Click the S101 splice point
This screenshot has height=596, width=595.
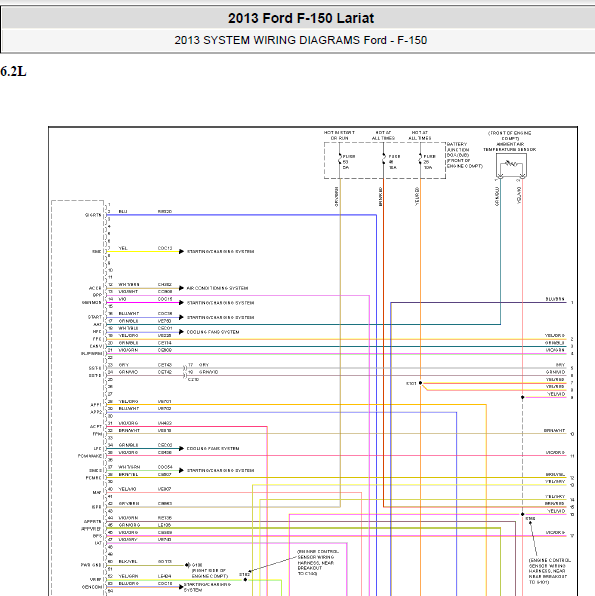click(x=420, y=383)
